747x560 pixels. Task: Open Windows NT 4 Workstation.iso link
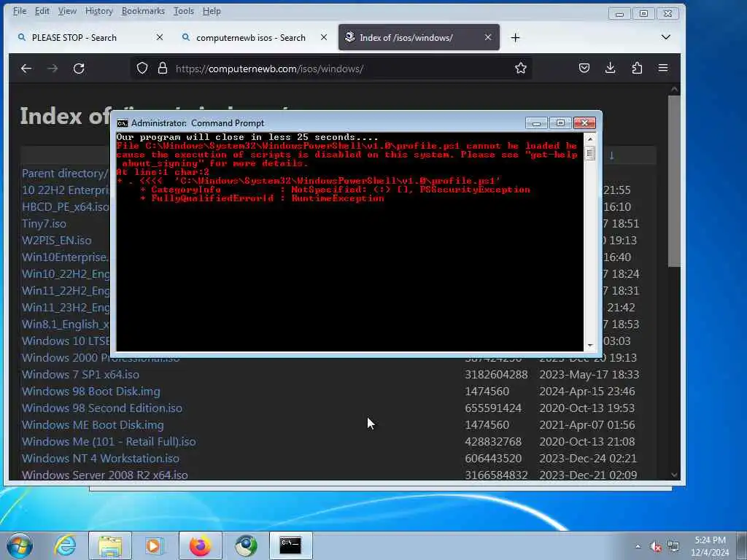tap(101, 459)
